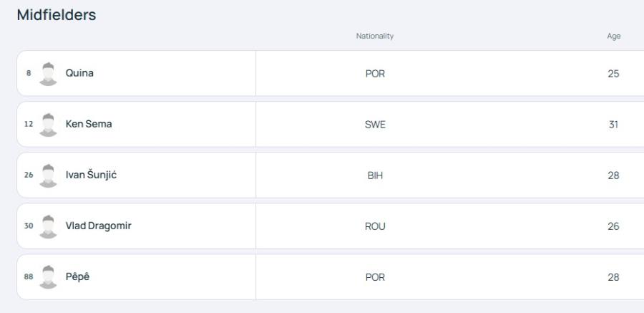Click Quina's POR nationality cell
This screenshot has height=313, width=644.
point(375,74)
